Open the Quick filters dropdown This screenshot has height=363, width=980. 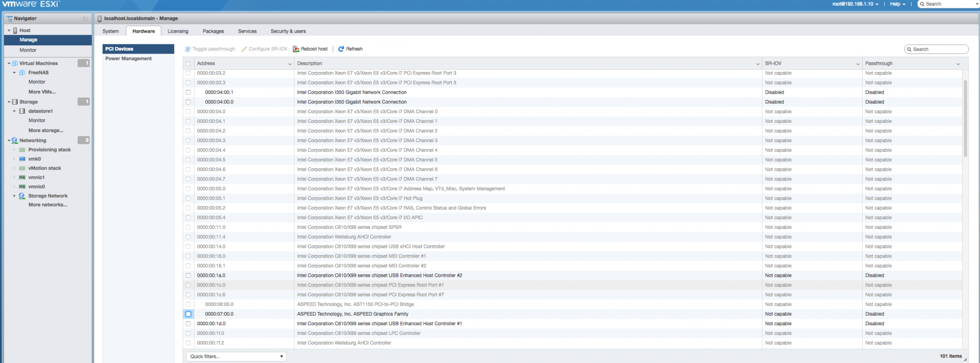coord(236,356)
